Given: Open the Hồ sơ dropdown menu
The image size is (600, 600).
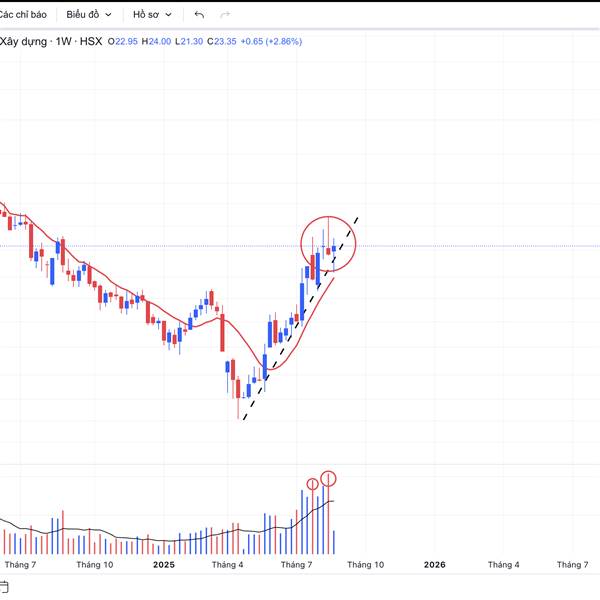Looking at the screenshot, I should 152,15.
